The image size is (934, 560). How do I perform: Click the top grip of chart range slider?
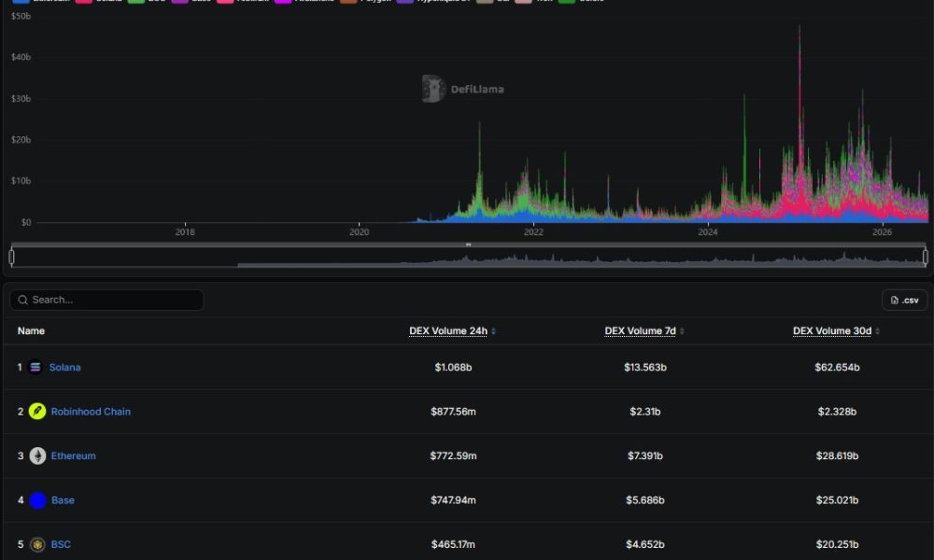click(x=468, y=245)
